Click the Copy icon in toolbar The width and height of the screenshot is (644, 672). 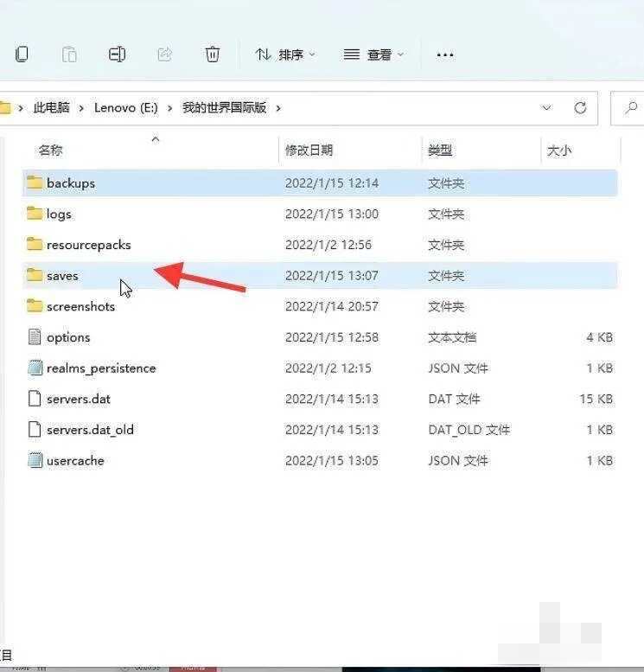[22, 54]
